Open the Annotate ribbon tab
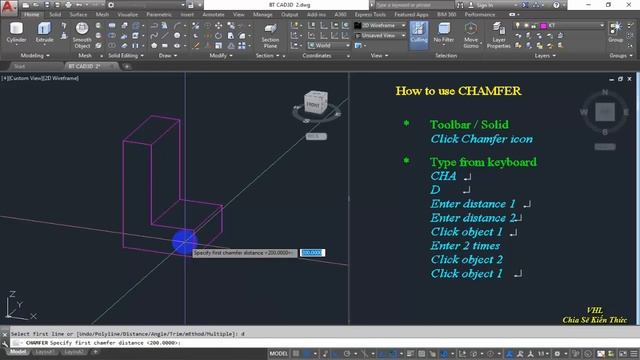640x360 pixels. coord(213,15)
